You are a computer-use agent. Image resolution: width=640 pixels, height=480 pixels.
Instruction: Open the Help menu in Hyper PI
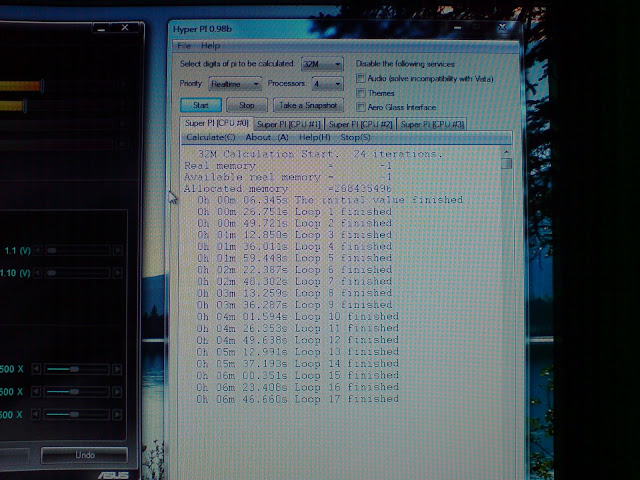click(211, 46)
